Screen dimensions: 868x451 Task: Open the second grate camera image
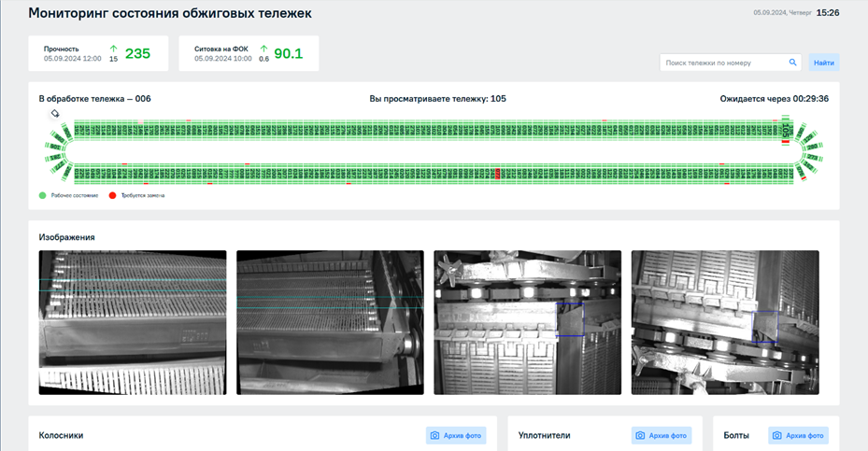pyautogui.click(x=330, y=322)
